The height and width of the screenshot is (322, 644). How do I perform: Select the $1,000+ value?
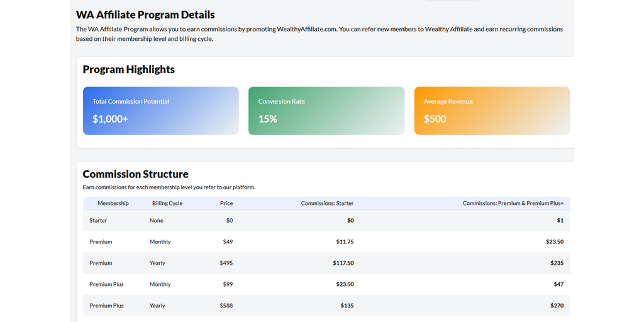pos(111,119)
